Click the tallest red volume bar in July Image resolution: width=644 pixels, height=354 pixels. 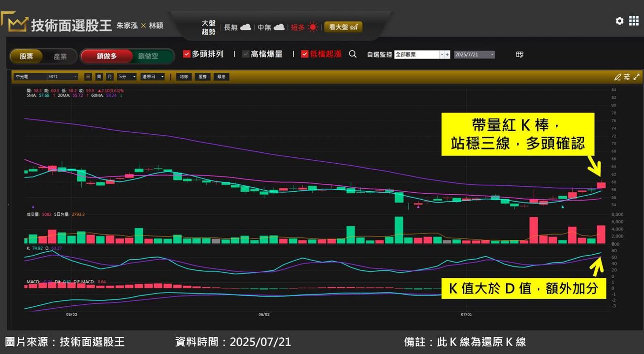coord(533,230)
